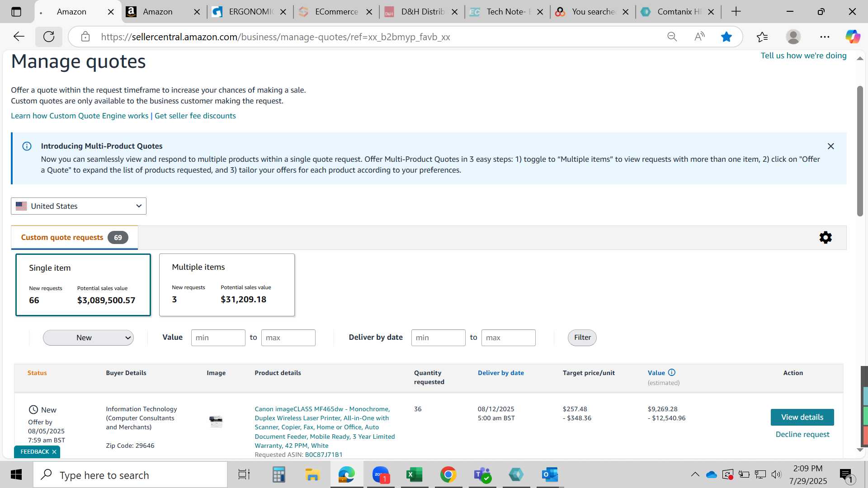View site information lock icon
The image size is (868, 488).
(x=85, y=37)
